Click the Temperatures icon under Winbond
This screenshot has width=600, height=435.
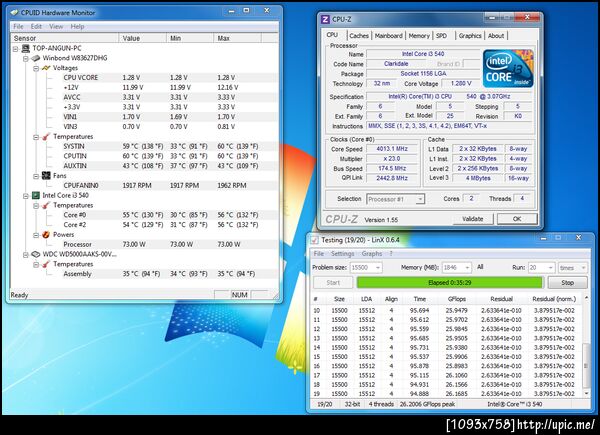46,137
